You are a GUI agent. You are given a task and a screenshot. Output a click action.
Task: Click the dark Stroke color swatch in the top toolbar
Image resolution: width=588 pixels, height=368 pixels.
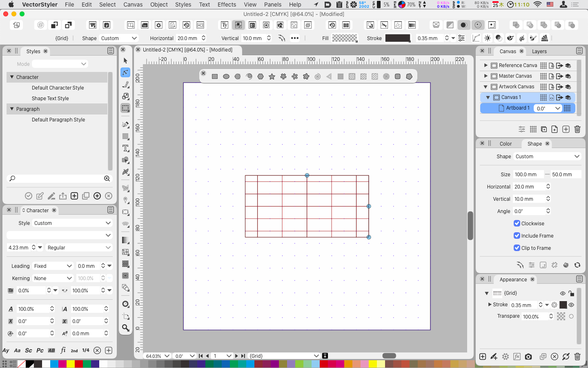tap(397, 38)
